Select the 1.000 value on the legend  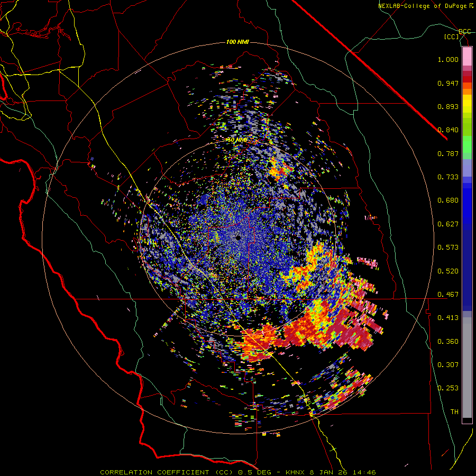coord(448,59)
